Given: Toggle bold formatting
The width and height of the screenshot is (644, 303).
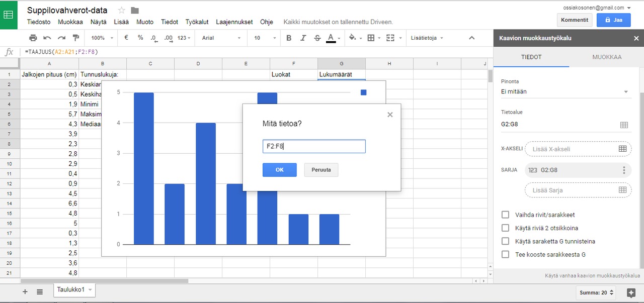Looking at the screenshot, I should pyautogui.click(x=289, y=38).
